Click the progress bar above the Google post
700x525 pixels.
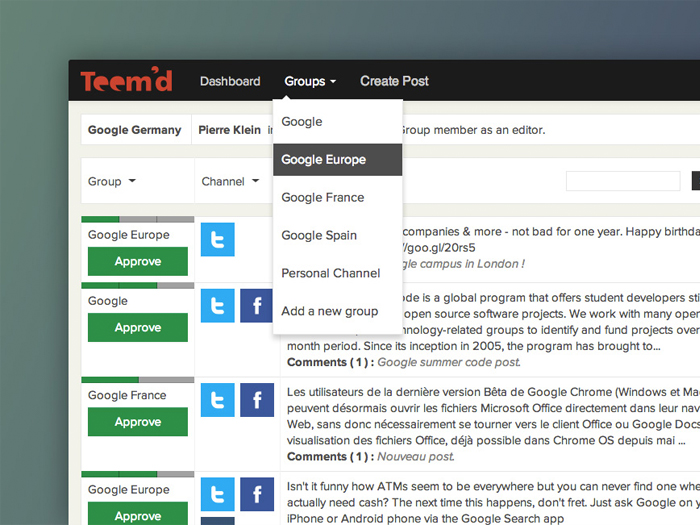(138, 285)
